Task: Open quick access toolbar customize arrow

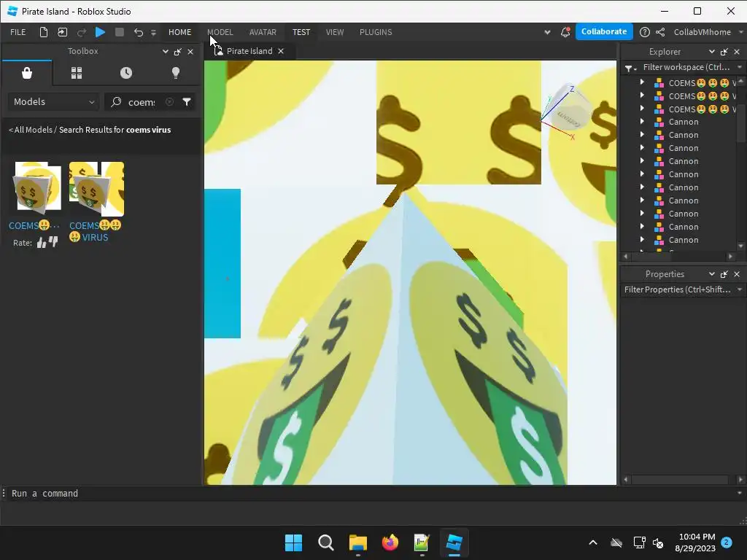Action: click(x=153, y=32)
